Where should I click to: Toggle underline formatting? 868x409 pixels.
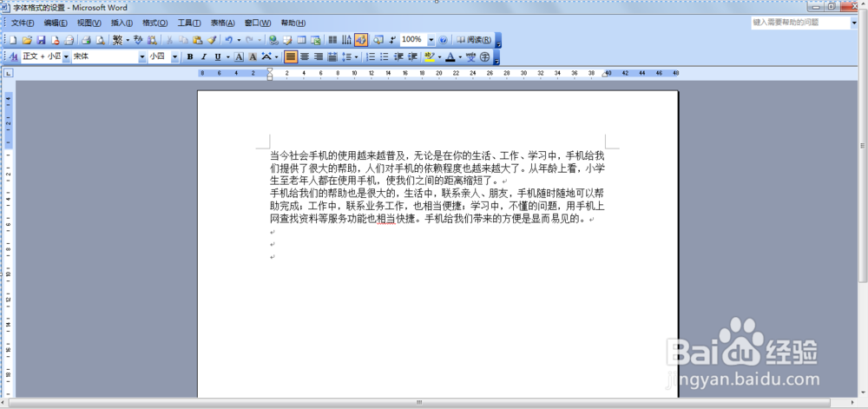(218, 56)
